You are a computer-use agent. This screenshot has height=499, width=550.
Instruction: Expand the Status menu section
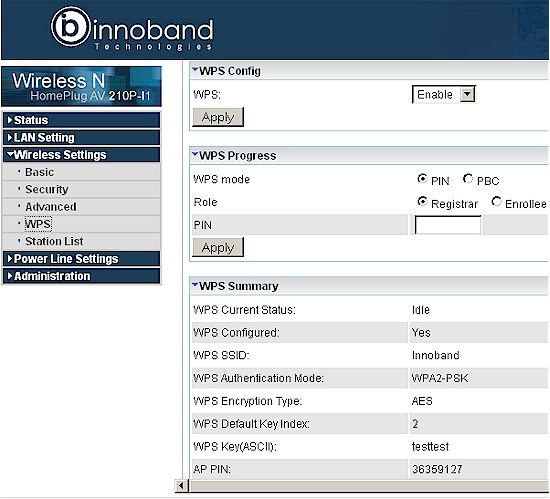point(81,120)
